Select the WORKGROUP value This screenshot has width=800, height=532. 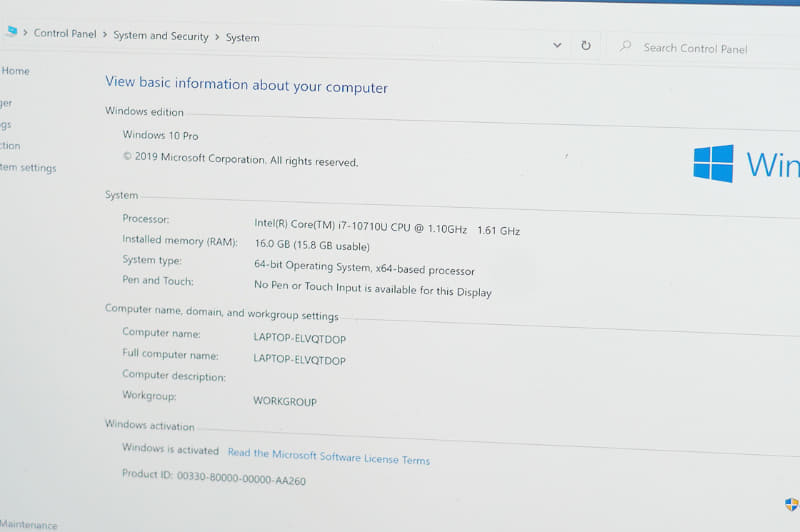point(285,401)
